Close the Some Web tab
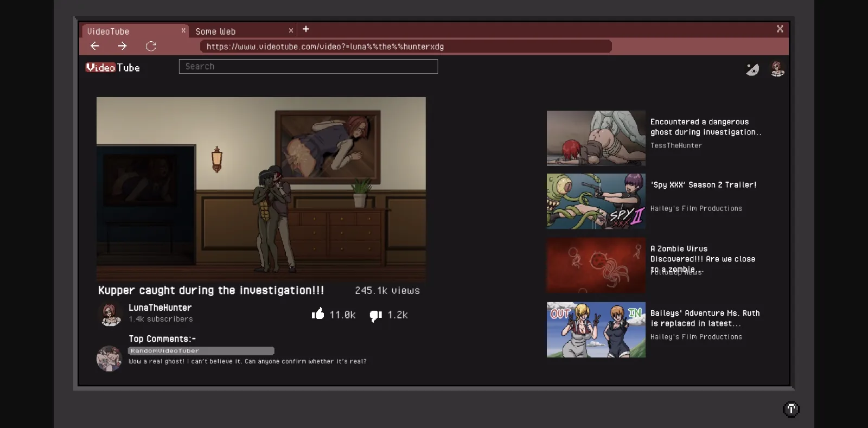The height and width of the screenshot is (428, 868). coord(291,31)
